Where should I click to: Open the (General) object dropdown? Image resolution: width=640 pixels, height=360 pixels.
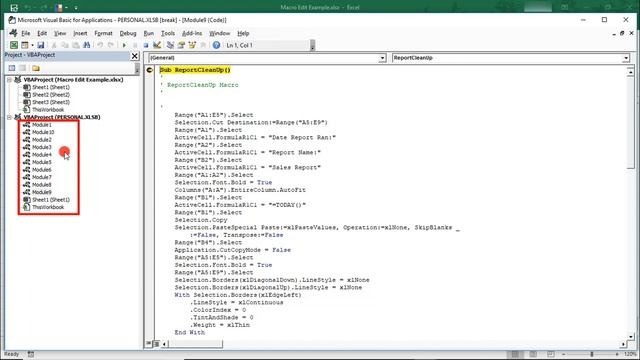(382, 58)
